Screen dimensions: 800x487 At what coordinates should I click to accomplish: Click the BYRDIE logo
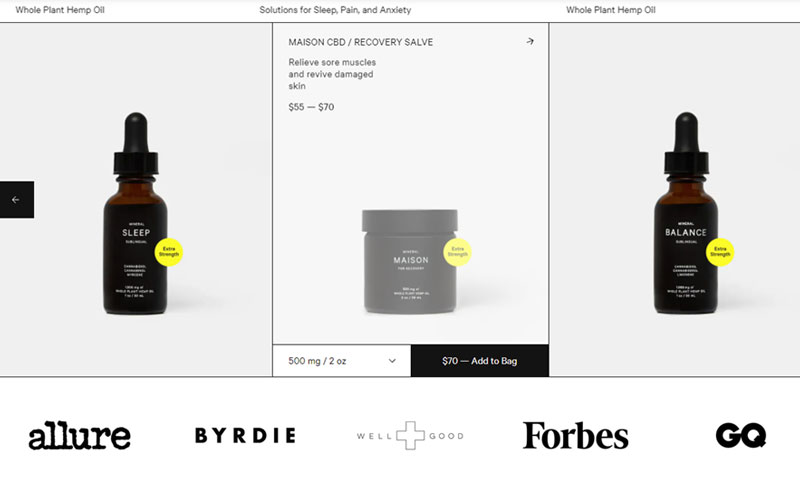(x=245, y=435)
